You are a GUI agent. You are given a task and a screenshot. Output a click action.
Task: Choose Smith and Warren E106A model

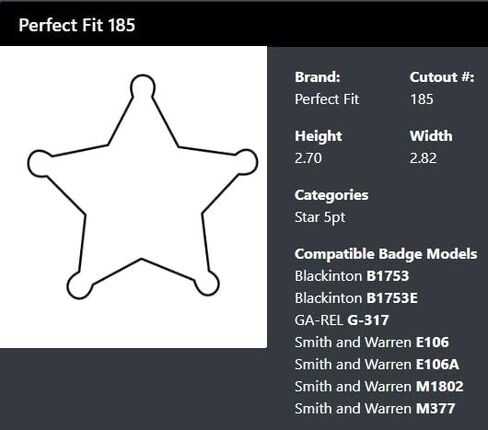click(x=377, y=364)
